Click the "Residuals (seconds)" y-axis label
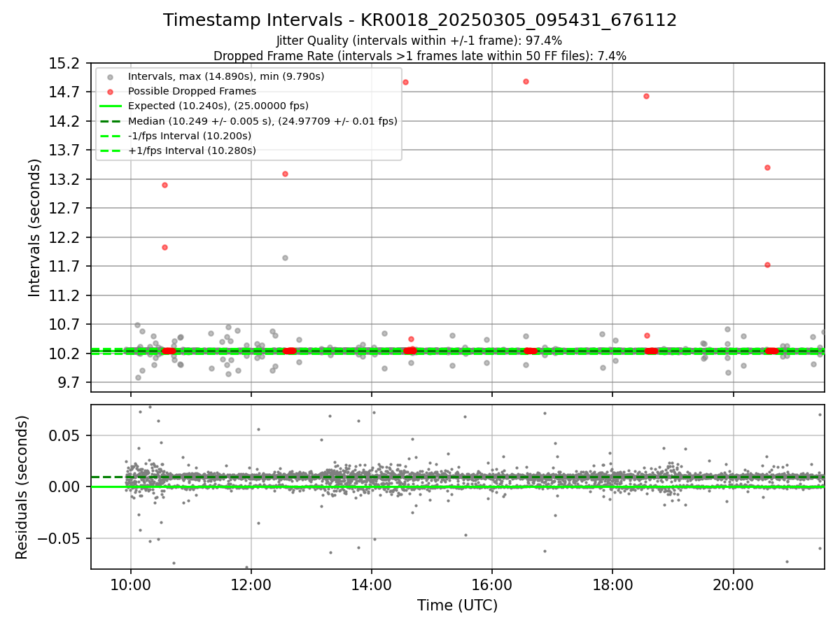This screenshot has height=630, width=840. 22,487
